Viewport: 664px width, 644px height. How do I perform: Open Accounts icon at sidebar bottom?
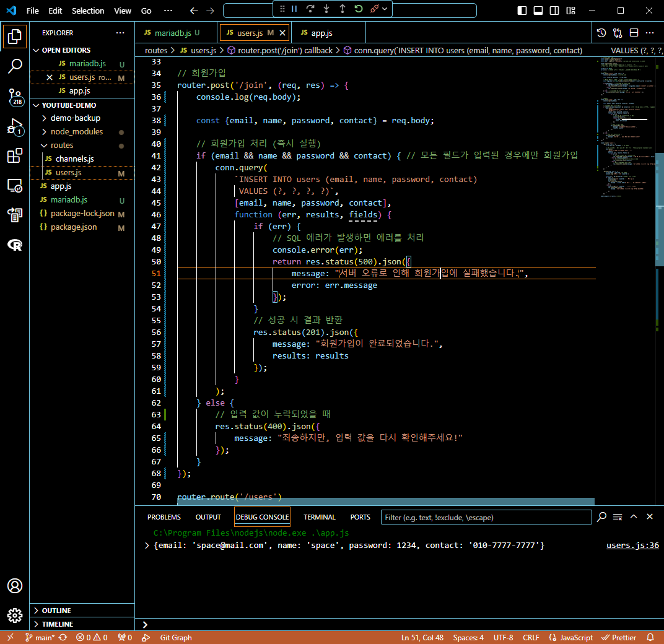(x=15, y=586)
